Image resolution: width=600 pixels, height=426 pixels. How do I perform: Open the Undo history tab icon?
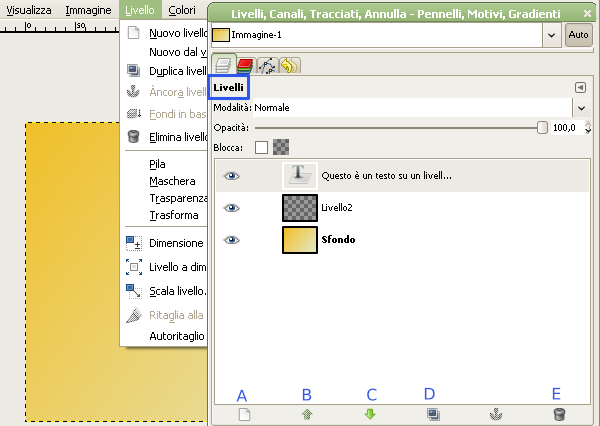pos(287,66)
